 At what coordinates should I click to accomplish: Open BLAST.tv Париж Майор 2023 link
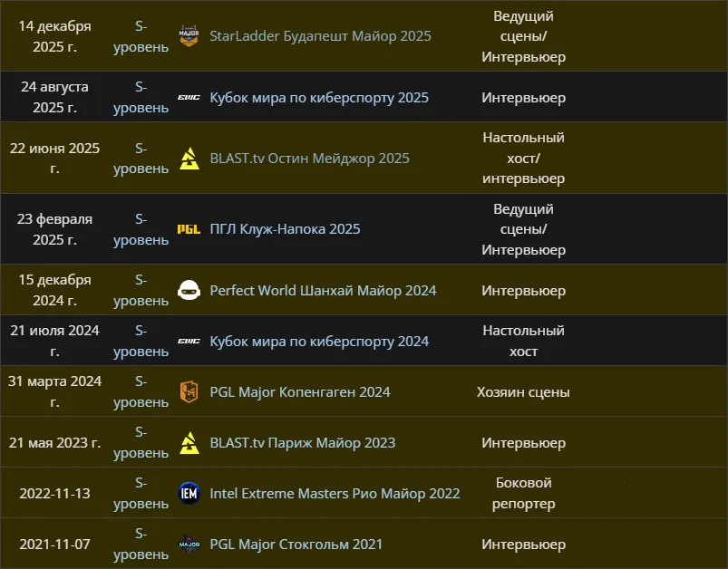[x=303, y=443]
